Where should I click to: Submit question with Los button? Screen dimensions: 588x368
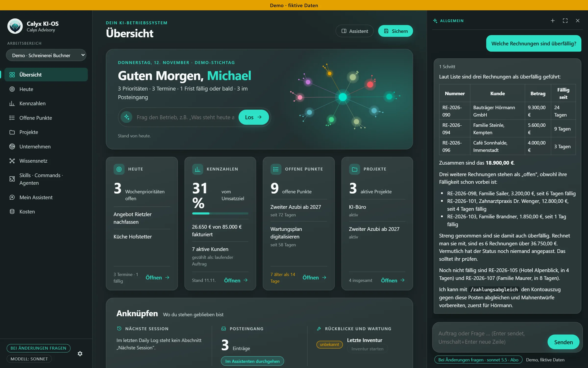coord(254,117)
